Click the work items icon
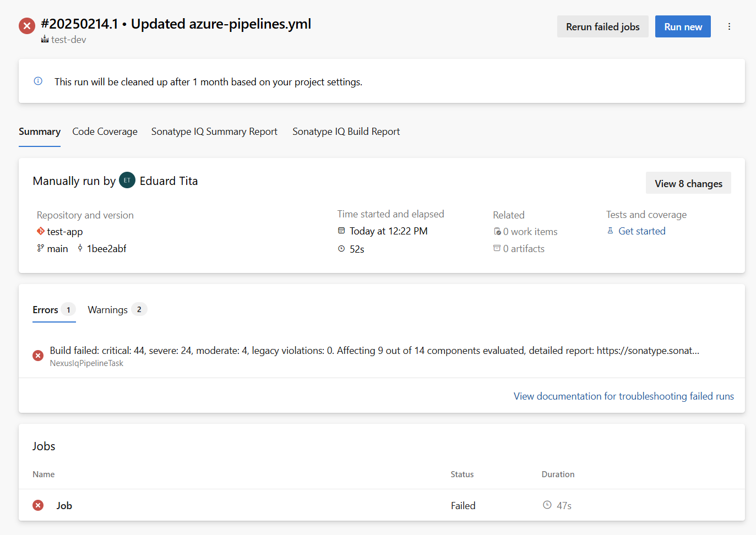Image resolution: width=756 pixels, height=535 pixels. coord(497,231)
